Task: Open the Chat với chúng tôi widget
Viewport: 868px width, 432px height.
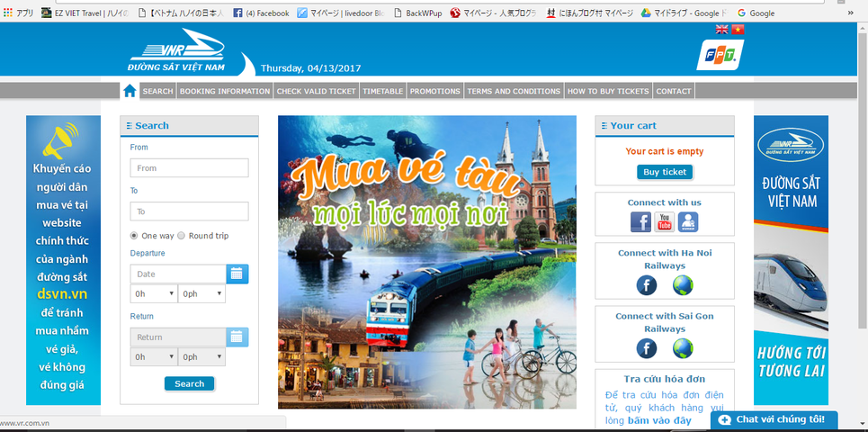Action: 774,419
